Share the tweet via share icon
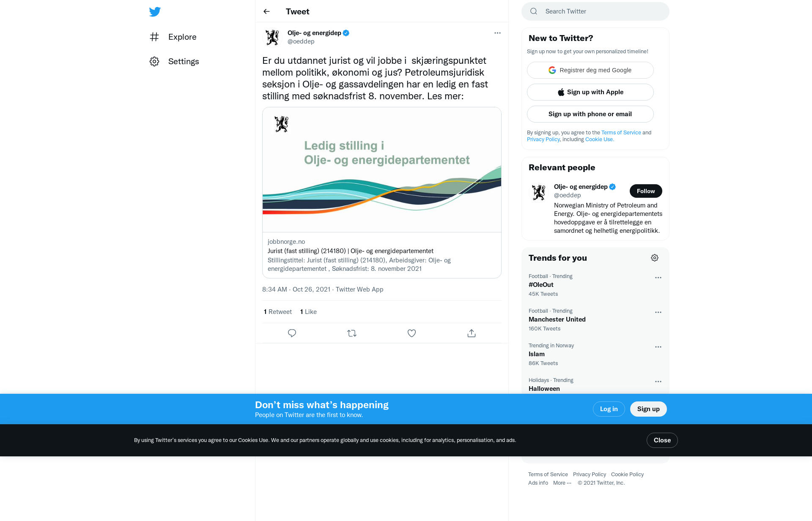The image size is (812, 521). pyautogui.click(x=472, y=333)
